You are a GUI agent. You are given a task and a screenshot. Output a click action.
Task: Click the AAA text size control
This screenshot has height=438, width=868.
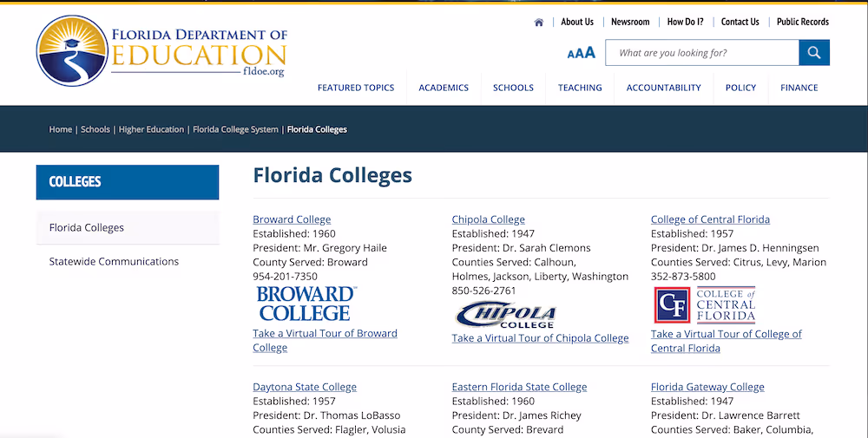pos(582,53)
